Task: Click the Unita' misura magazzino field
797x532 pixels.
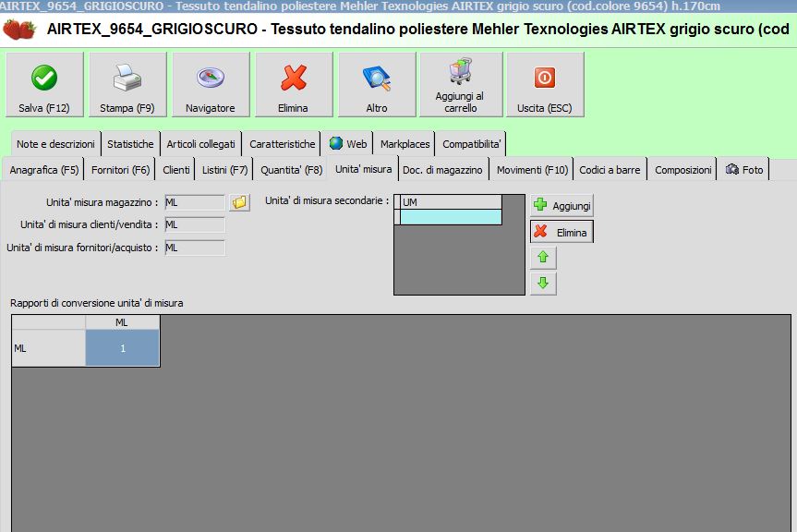Action: click(x=195, y=202)
